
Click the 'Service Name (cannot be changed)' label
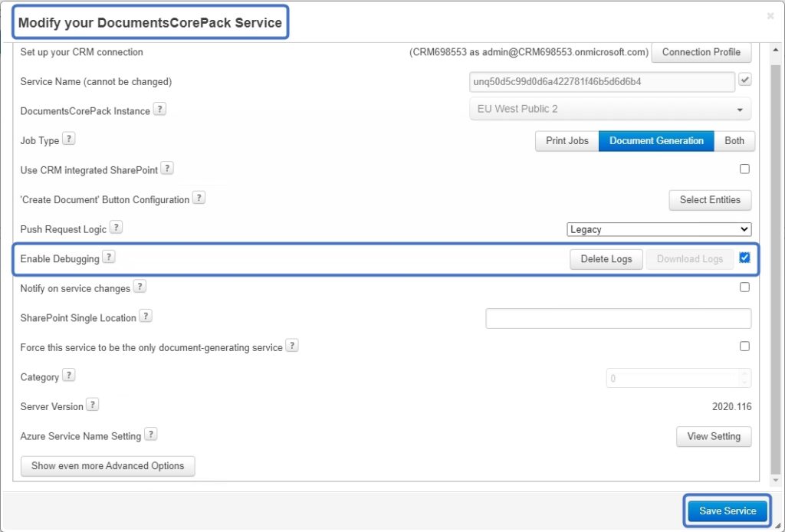pos(96,81)
